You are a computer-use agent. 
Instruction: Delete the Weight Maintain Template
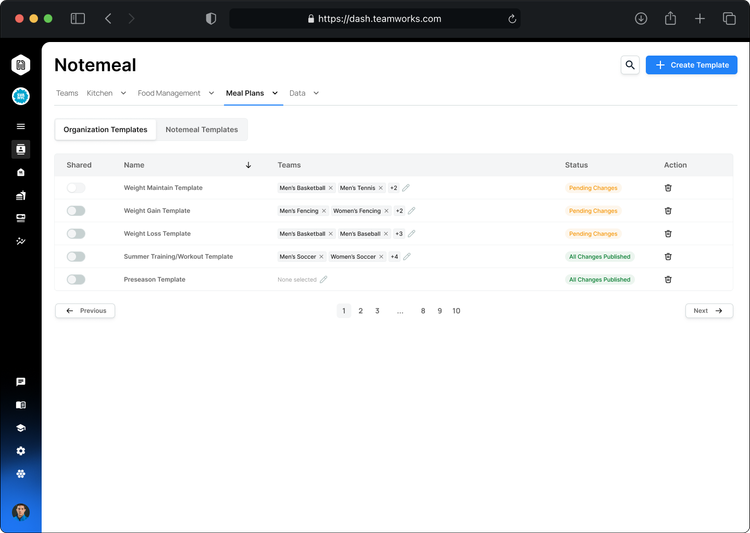pos(668,188)
